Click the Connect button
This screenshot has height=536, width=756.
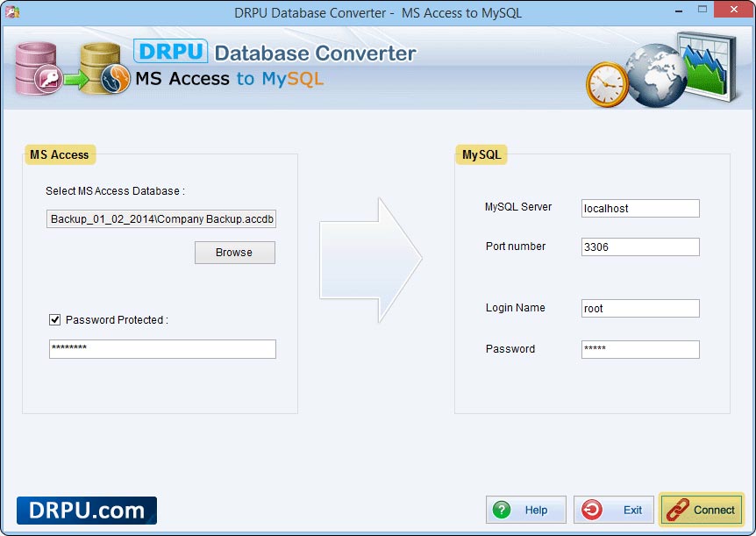pos(702,510)
